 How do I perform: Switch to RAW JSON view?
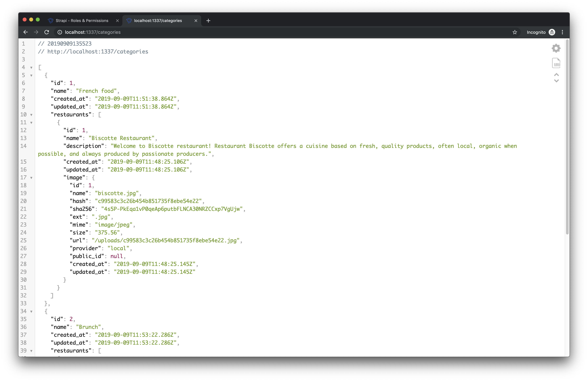[x=556, y=63]
